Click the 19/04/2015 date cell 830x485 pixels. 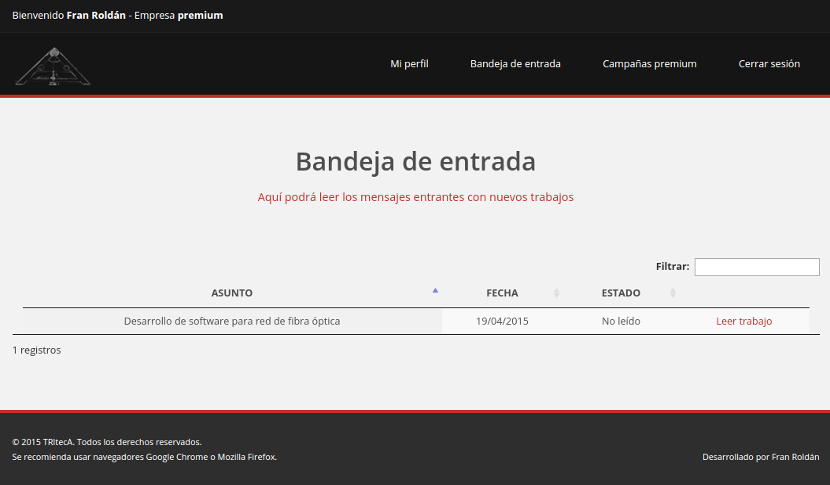click(502, 321)
